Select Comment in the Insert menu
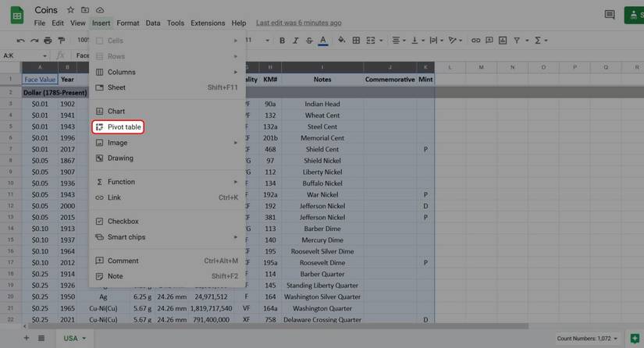This screenshot has height=348, width=644. click(x=167, y=261)
